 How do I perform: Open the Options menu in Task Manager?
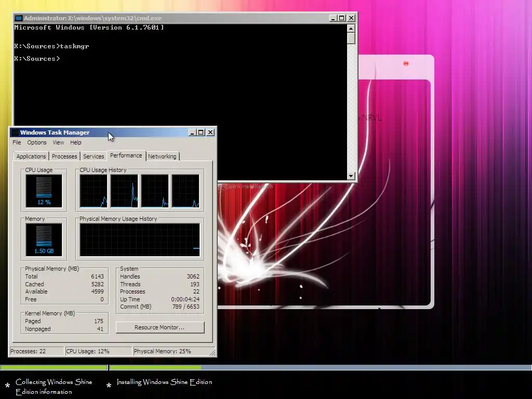(37, 142)
